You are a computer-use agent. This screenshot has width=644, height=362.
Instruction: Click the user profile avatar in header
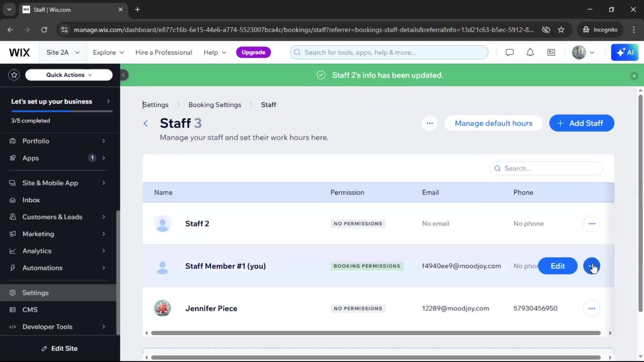pyautogui.click(x=579, y=53)
